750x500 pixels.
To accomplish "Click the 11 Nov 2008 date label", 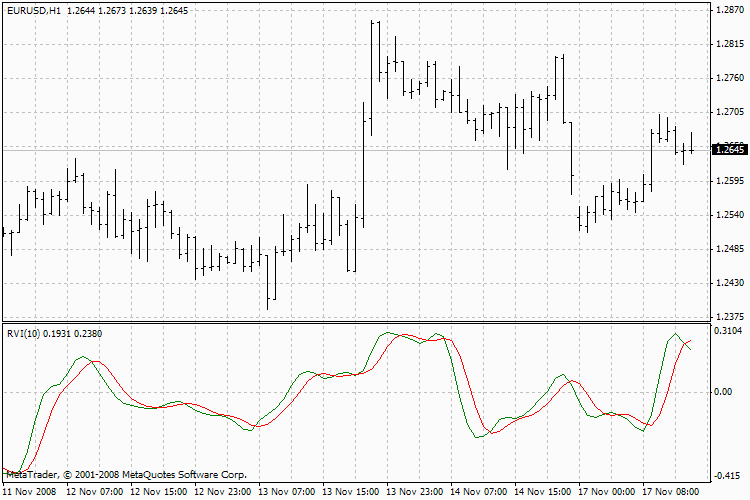I will pos(30,491).
